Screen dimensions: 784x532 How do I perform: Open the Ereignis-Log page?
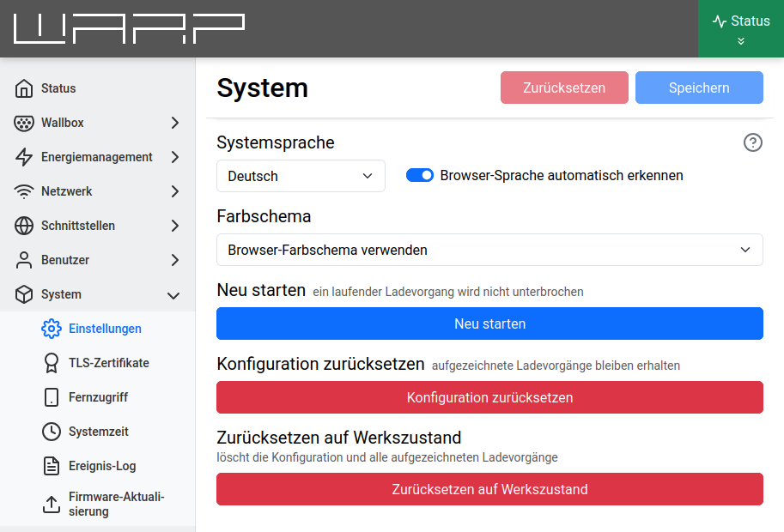tap(101, 466)
